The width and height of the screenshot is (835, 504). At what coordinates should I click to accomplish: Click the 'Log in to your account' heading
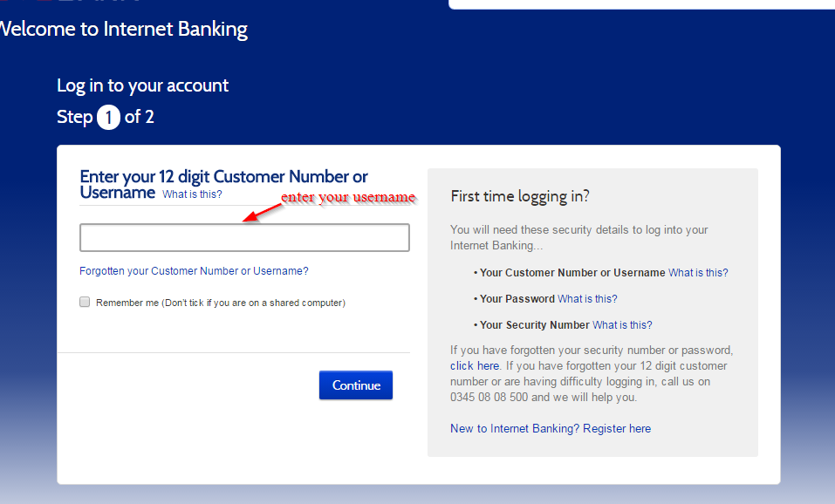pos(143,85)
